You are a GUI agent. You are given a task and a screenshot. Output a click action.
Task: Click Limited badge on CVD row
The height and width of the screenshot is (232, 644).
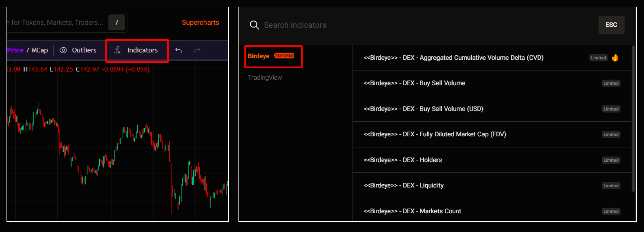(x=598, y=58)
